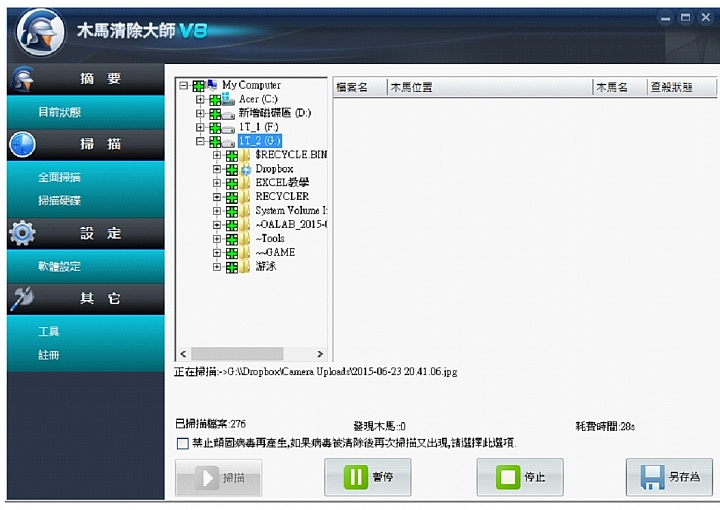Image resolution: width=720 pixels, height=510 pixels.
Task: Expand the RECYCLER folder node
Action: [217, 197]
